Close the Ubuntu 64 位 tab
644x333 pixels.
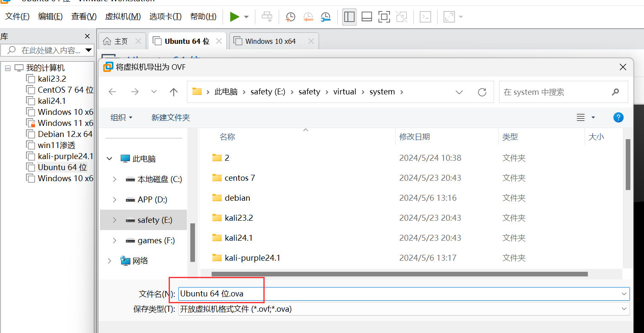point(219,41)
